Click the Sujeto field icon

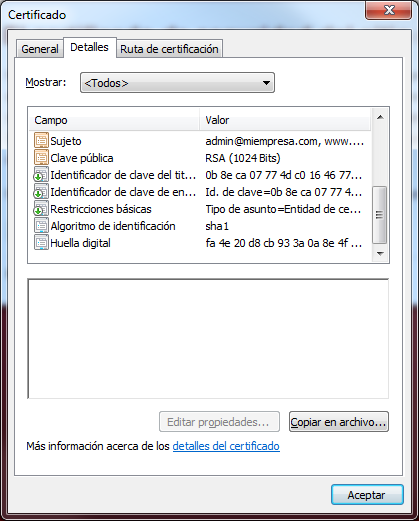[x=41, y=141]
